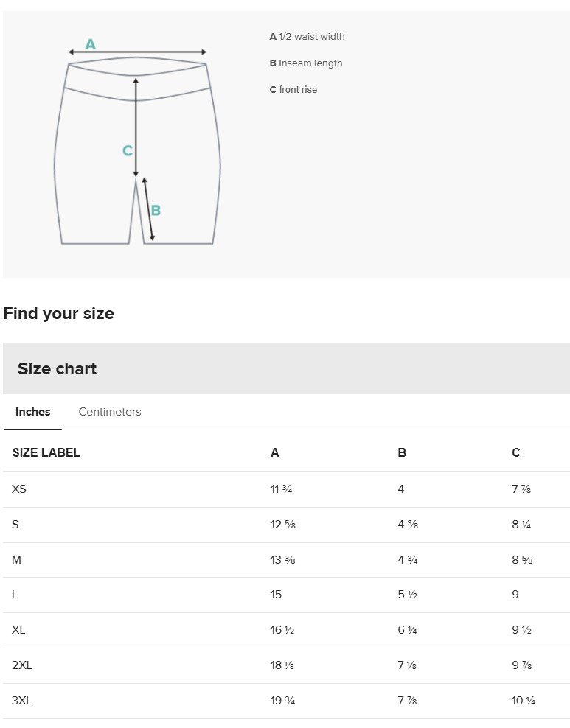Viewport: 570px width, 728px height.
Task: Select the M size row
Action: coord(286,560)
